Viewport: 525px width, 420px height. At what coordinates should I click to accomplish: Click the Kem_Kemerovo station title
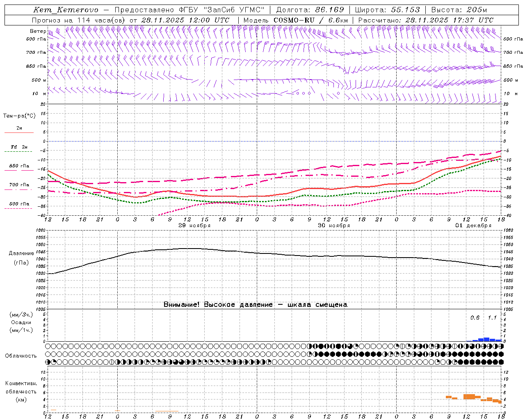click(66, 10)
